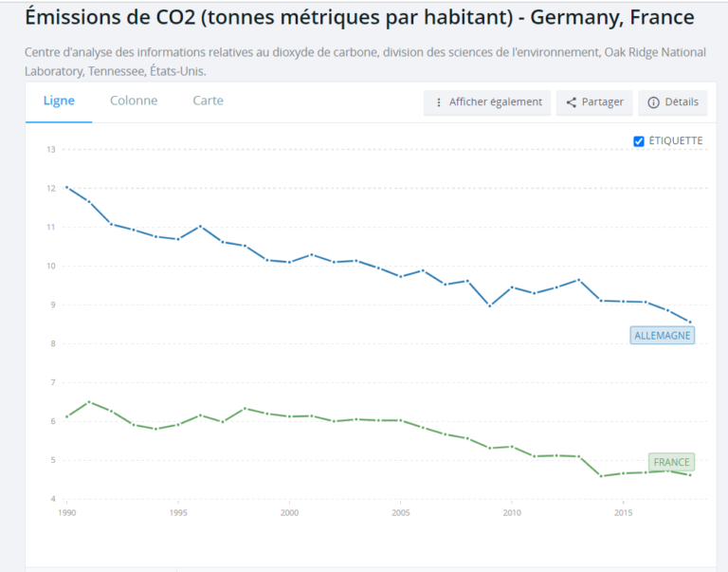Screen dimensions: 728x572
Task: Uncheck the ÉTIQUETTE checkbox
Action: pos(639,141)
